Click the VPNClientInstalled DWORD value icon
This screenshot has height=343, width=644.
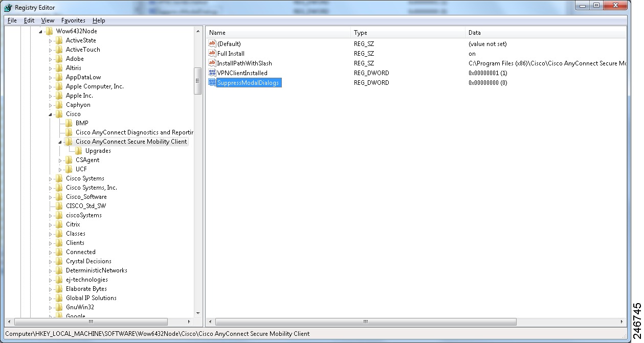[212, 73]
